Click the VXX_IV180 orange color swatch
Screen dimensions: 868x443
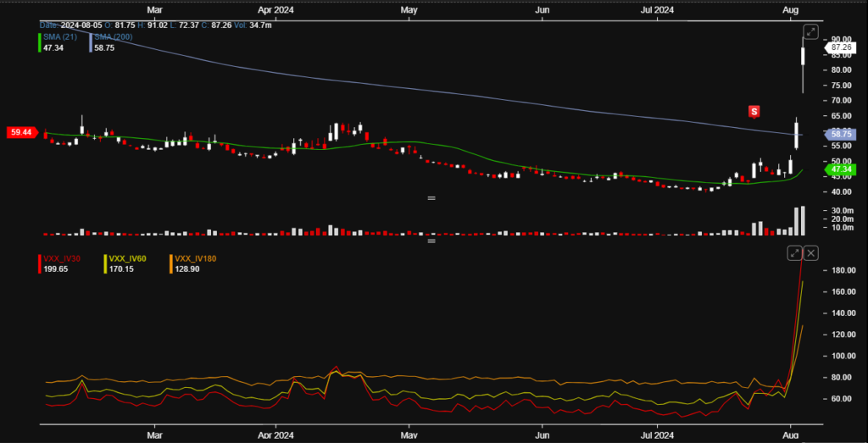pyautogui.click(x=171, y=263)
